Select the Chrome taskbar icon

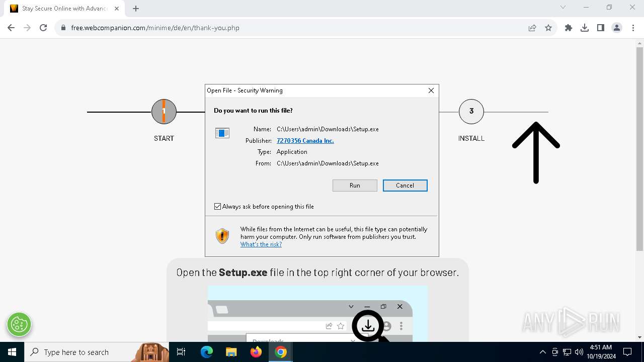tap(281, 352)
